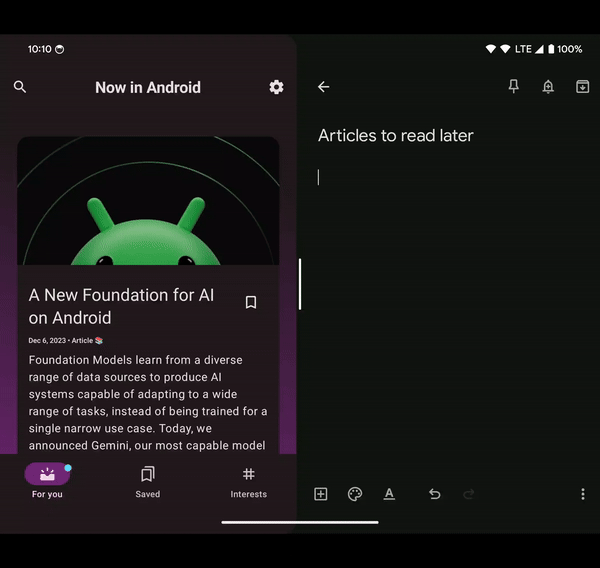600x568 pixels.
Task: Open search in Now in Android
Action: (20, 87)
